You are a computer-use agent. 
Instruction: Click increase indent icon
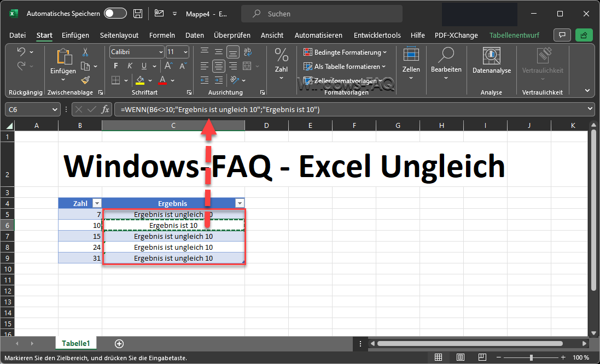218,80
